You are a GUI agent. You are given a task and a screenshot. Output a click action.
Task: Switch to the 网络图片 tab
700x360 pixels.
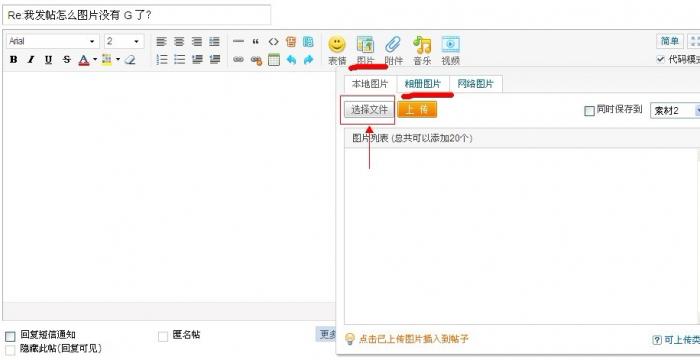(x=475, y=84)
